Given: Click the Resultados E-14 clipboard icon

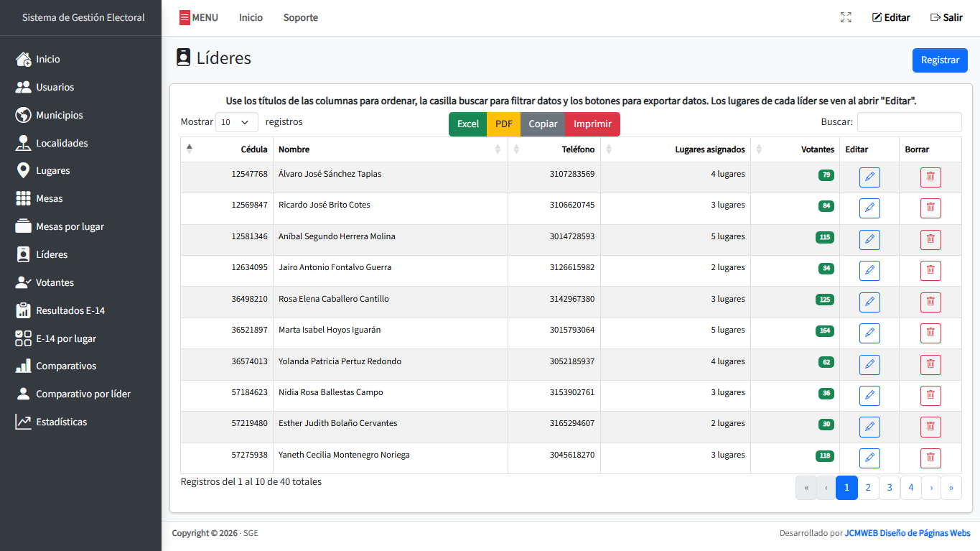Looking at the screenshot, I should 24,310.
